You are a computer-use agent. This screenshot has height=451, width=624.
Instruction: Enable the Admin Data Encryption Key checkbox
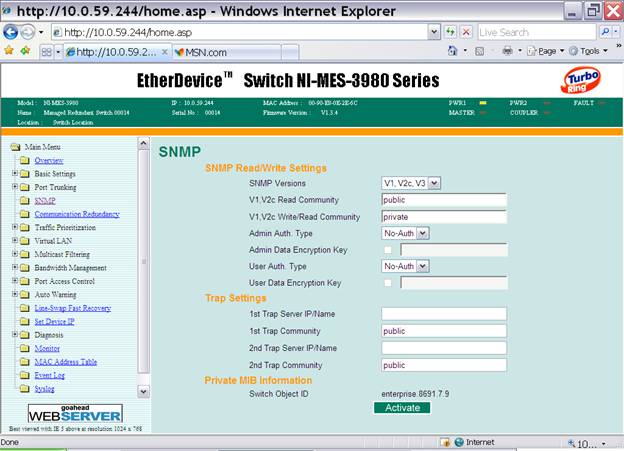[x=388, y=249]
